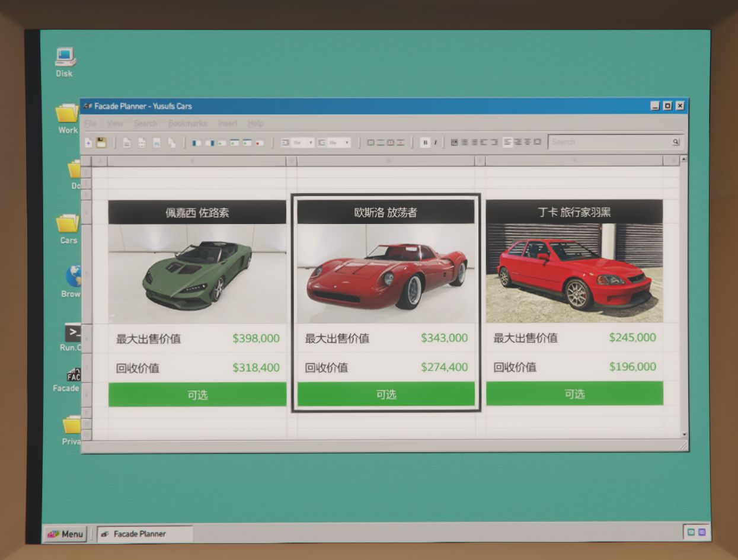Toggle italic formatting with the I button

pos(435,142)
